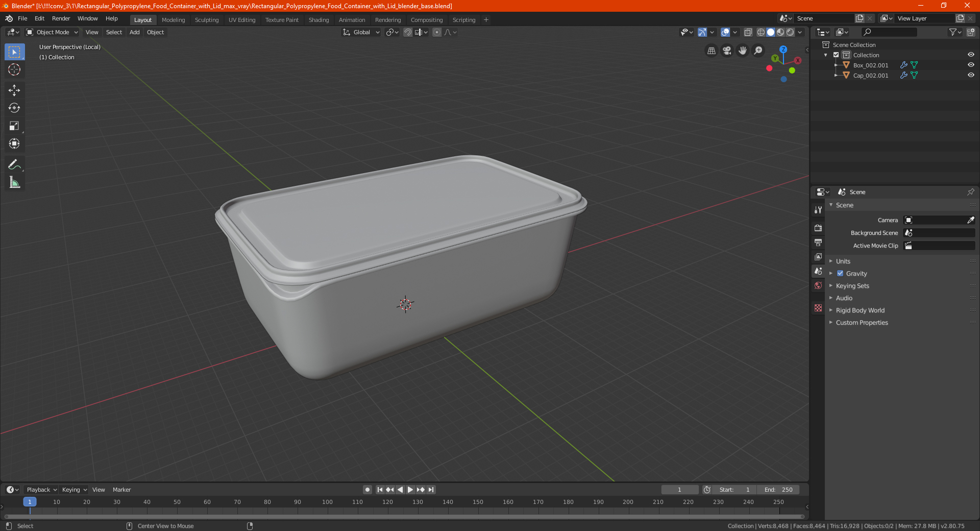Click the Z axis on the navigation gizmo
The image size is (980, 531).
coord(783,50)
